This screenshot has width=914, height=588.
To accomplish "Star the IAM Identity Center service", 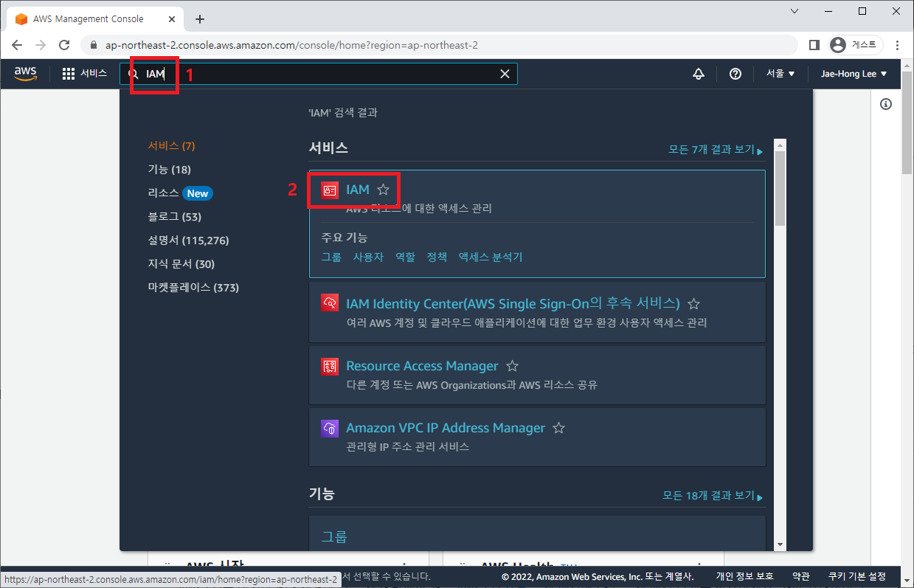I will 693,304.
